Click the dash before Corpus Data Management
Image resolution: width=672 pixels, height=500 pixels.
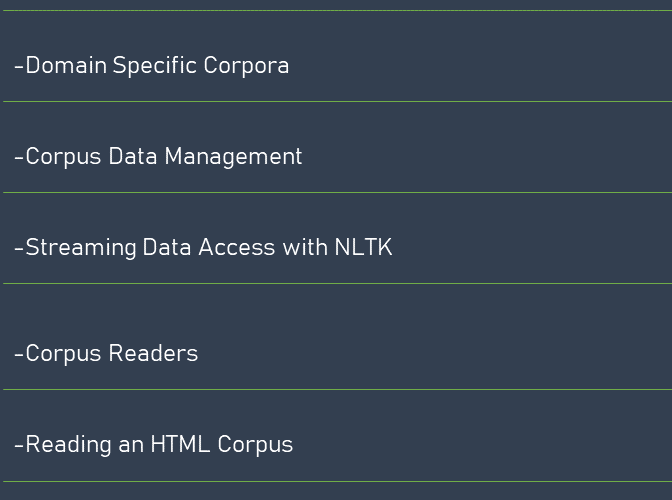pyautogui.click(x=19, y=158)
